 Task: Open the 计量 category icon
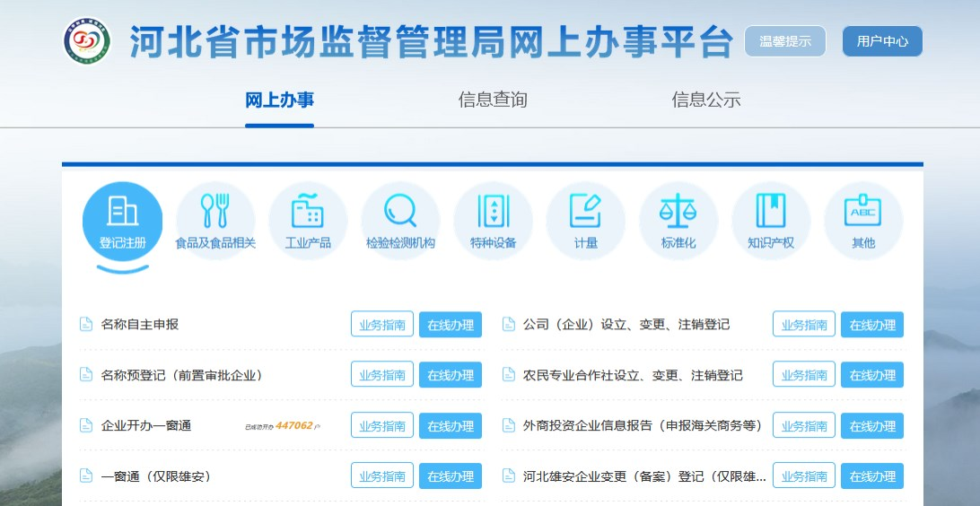pyautogui.click(x=585, y=221)
